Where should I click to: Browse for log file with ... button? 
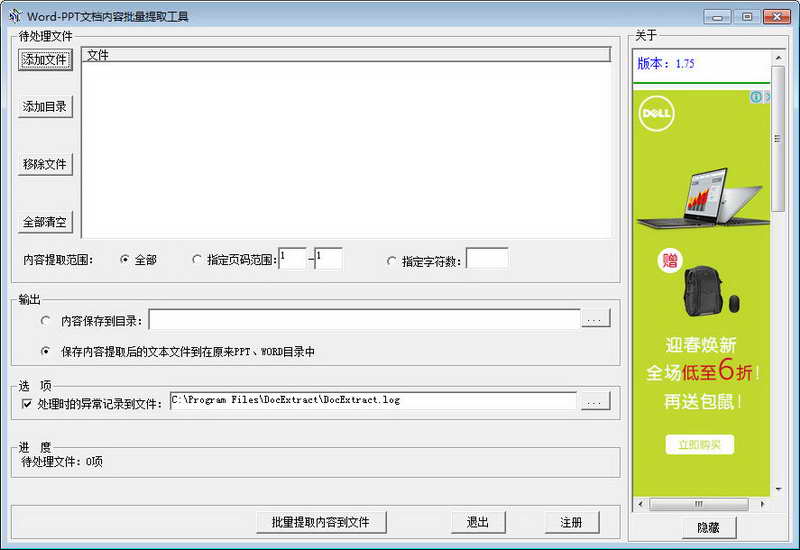[x=595, y=402]
